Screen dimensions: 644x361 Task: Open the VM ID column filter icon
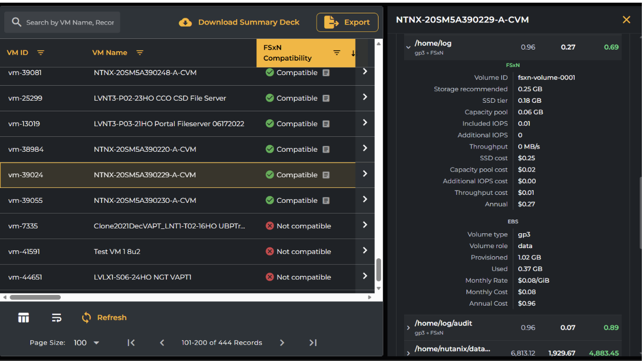41,53
